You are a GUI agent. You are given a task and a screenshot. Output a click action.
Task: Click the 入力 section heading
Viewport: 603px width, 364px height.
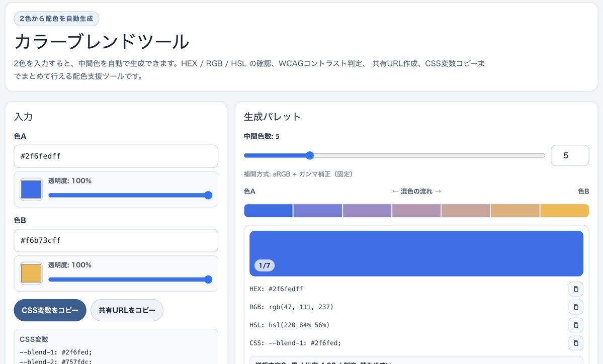24,117
